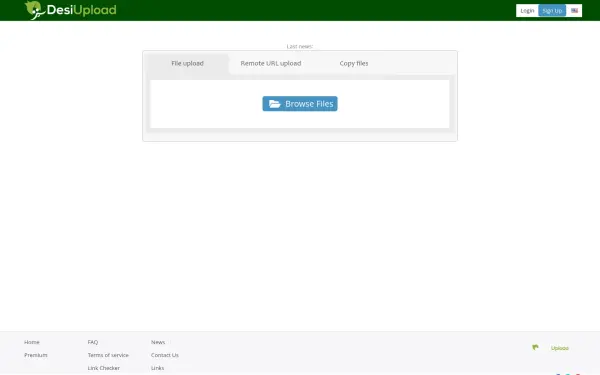Open the Home footer link
This screenshot has width=600, height=375.
coord(32,342)
